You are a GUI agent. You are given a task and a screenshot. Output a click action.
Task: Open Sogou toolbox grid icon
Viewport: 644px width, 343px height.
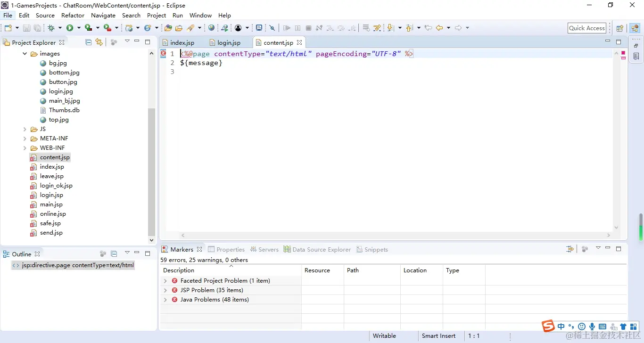click(x=634, y=327)
